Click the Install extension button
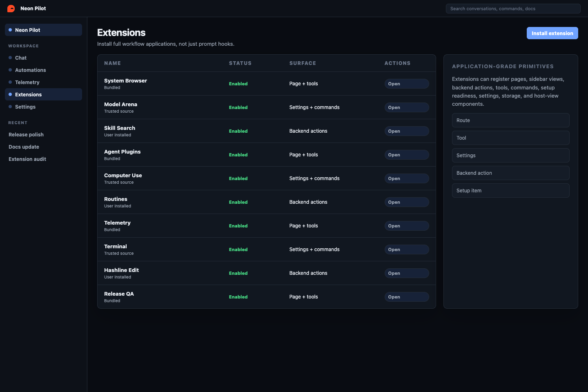Screen dimensions: 588x392 [x=552, y=33]
